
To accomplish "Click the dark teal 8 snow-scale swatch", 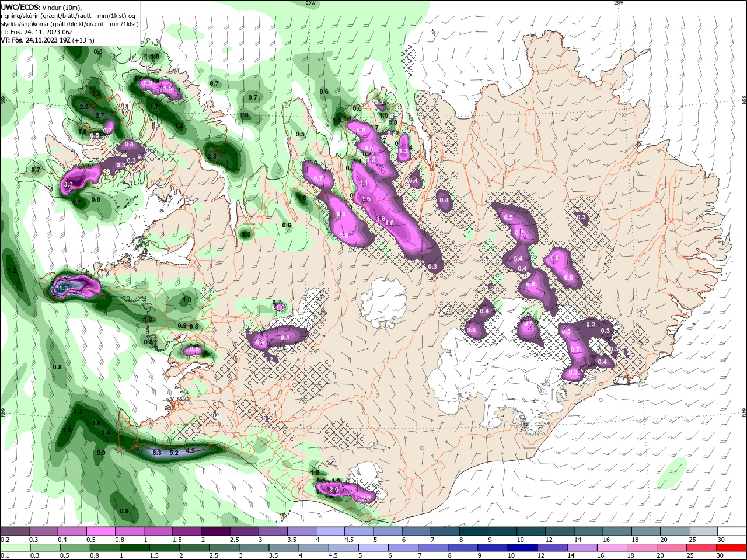I will (474, 531).
